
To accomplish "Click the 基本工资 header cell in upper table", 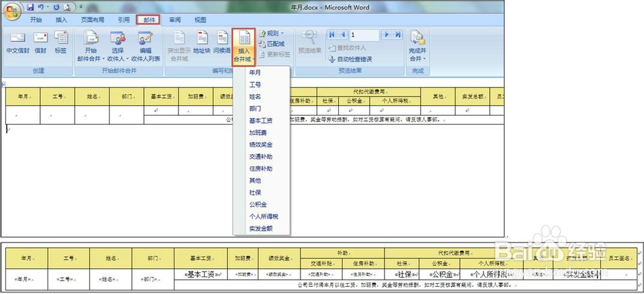I will (x=161, y=96).
